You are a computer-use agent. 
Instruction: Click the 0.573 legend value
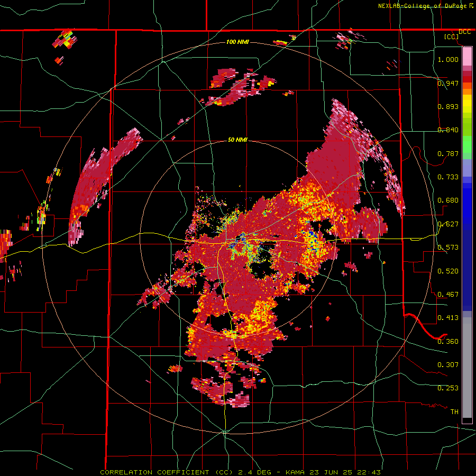tap(448, 248)
